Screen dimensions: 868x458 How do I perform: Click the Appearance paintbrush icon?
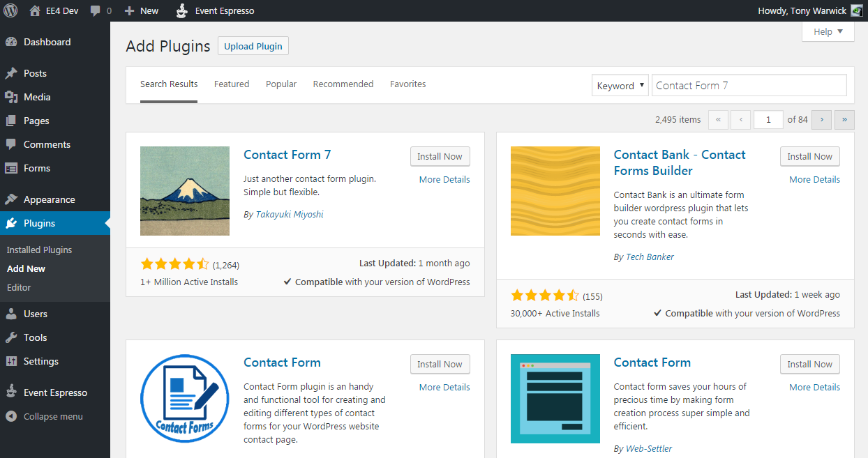click(11, 199)
